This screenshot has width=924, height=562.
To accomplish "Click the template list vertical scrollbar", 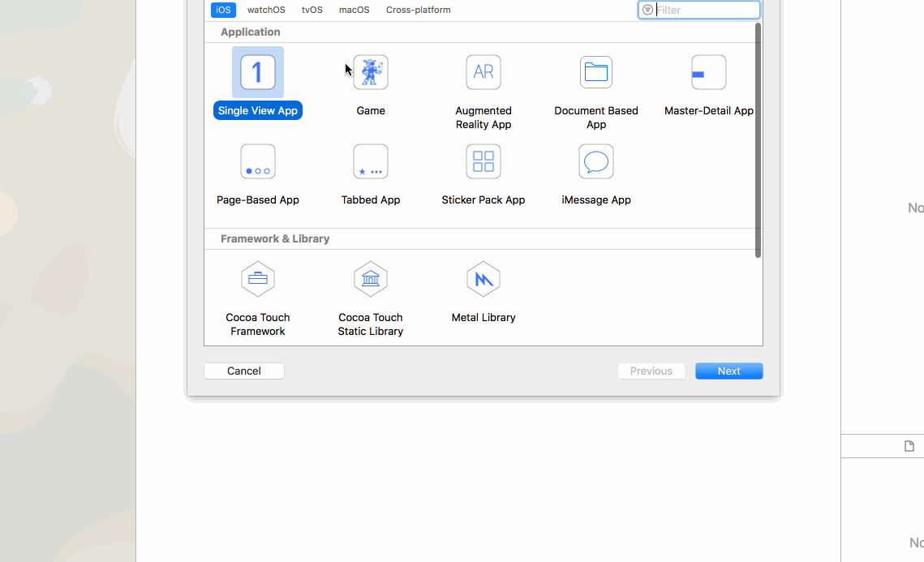I will click(758, 139).
